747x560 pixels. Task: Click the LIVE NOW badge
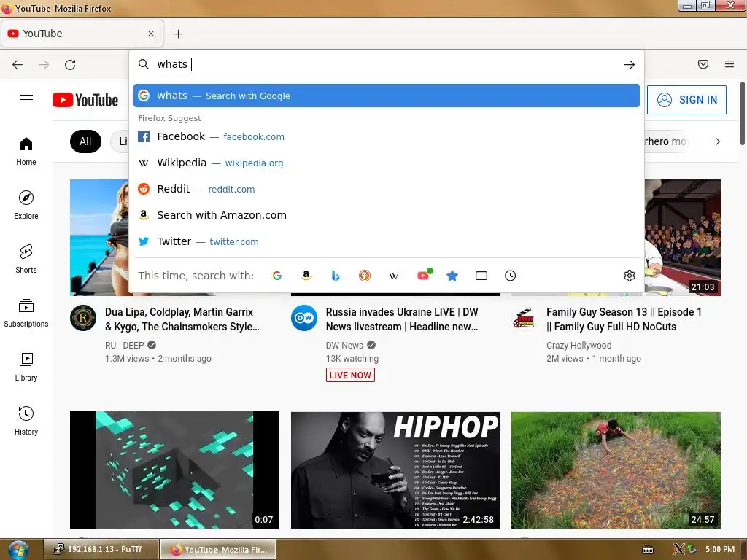[x=350, y=376]
